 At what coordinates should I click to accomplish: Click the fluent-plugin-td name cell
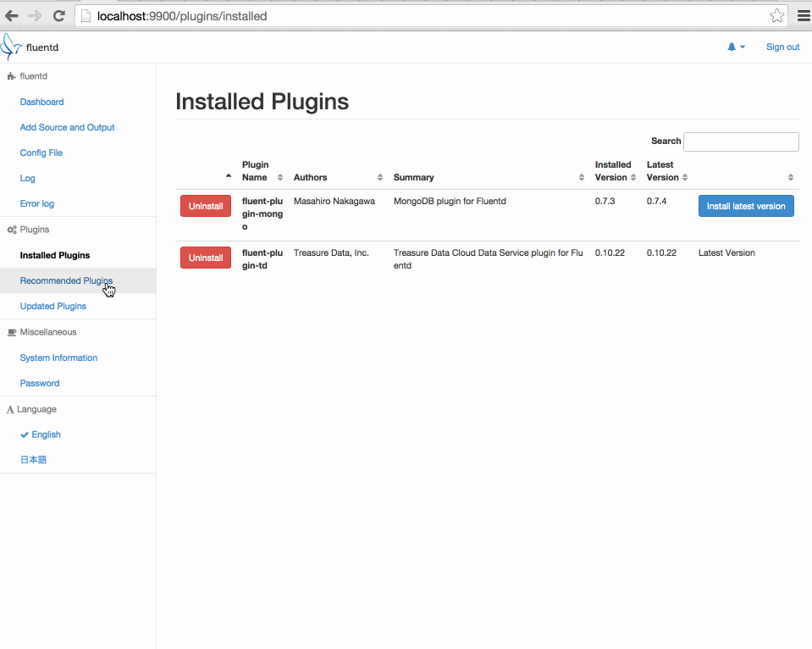[x=262, y=259]
